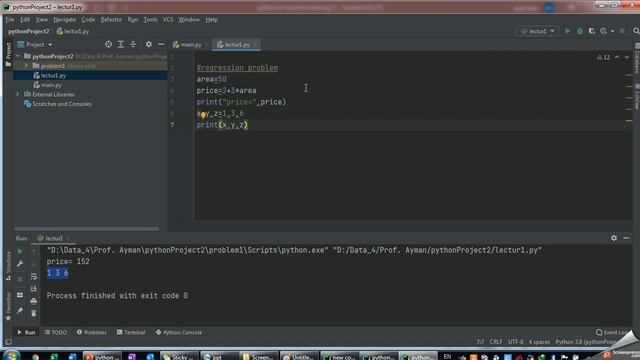
Task: Collapse the pythonProject2 root folder
Action: (18, 56)
